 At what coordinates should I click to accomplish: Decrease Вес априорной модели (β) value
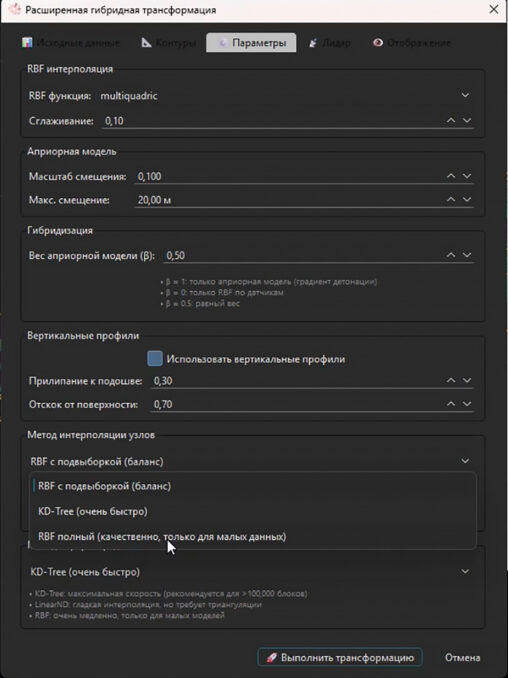point(467,255)
